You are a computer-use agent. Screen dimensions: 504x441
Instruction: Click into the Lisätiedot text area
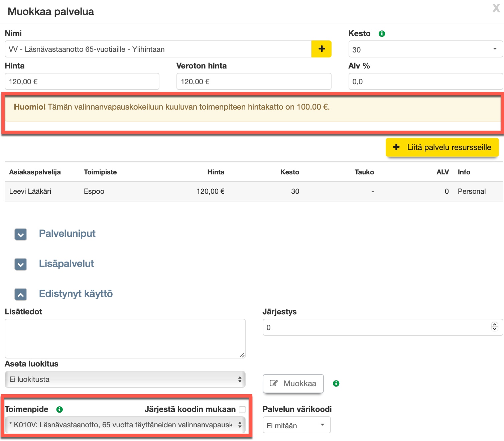point(125,338)
